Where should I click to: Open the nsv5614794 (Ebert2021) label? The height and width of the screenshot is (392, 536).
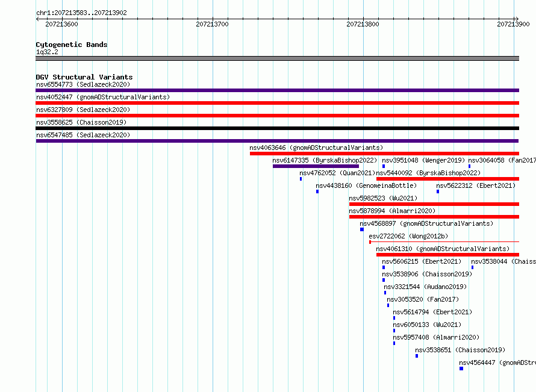pos(432,312)
